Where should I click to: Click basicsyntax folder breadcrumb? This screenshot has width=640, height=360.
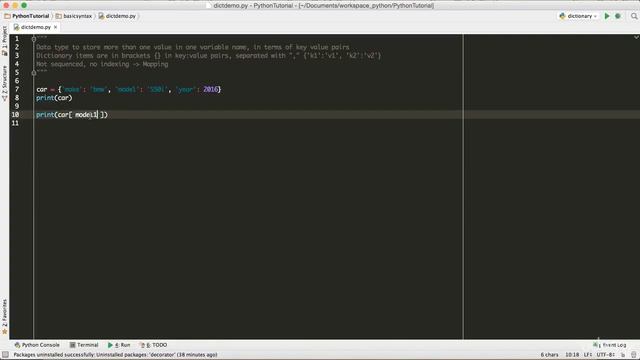(x=74, y=16)
